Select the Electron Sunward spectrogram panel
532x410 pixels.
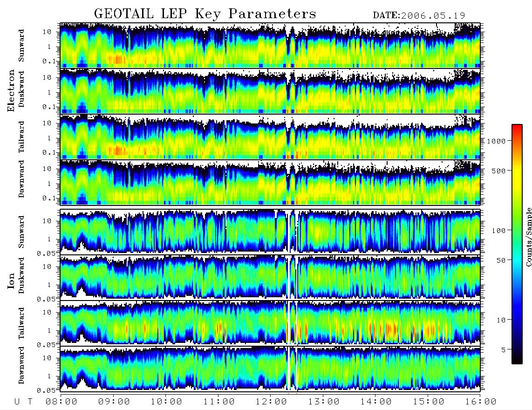270,45
